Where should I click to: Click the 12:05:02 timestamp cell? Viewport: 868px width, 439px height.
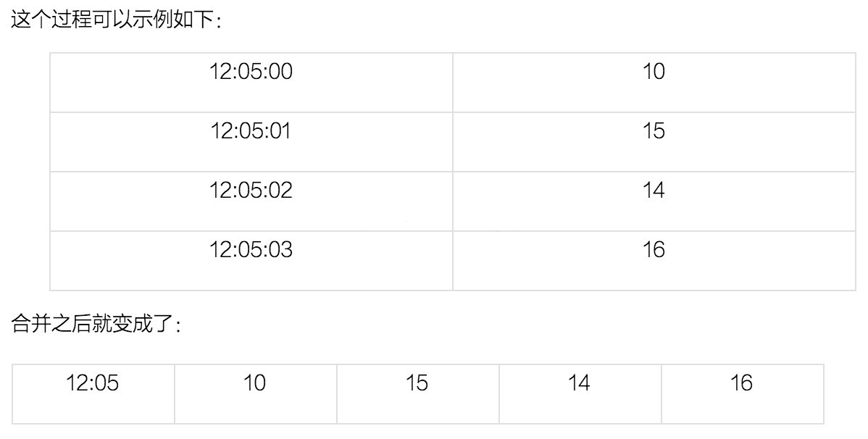(x=251, y=201)
